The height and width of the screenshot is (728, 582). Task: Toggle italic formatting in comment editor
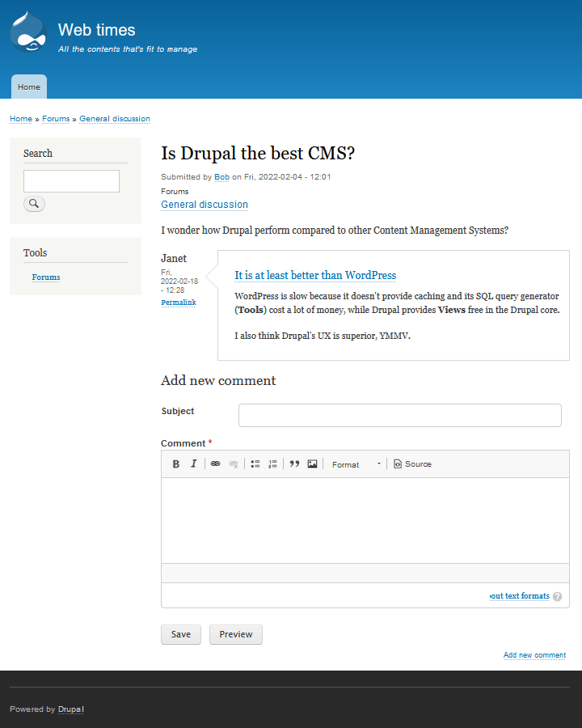[193, 464]
